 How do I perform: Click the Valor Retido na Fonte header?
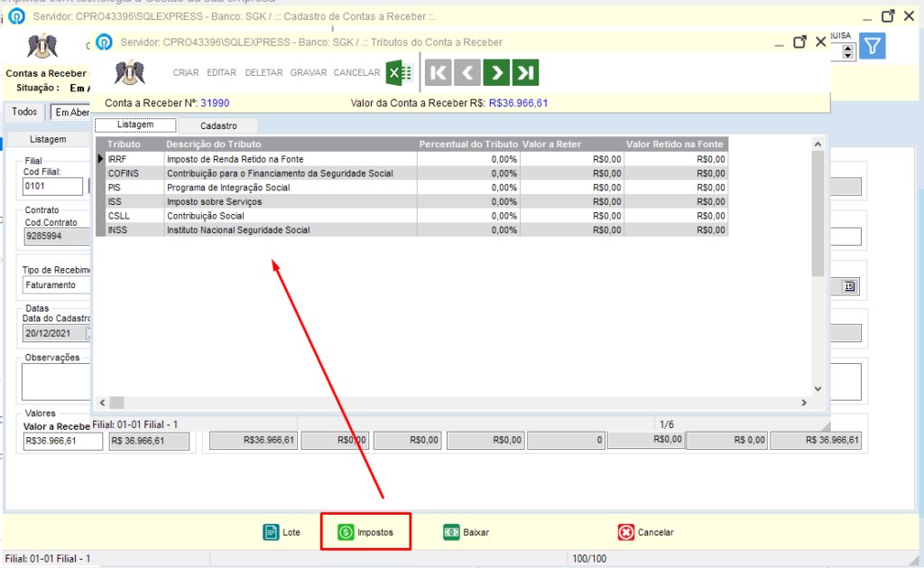(676, 144)
